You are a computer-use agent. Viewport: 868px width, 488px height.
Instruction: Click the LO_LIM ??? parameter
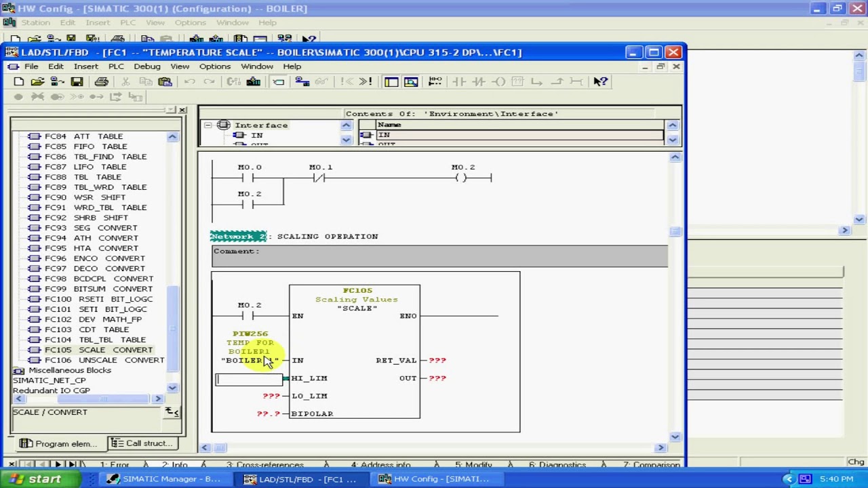[x=271, y=396]
